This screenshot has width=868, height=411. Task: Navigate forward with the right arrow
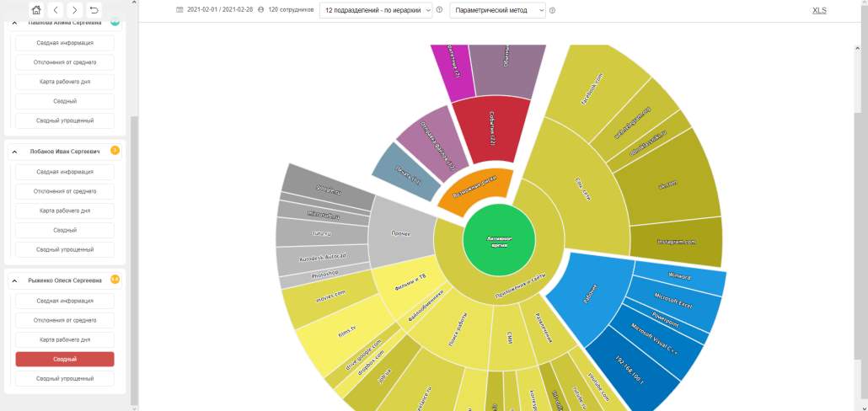[75, 9]
